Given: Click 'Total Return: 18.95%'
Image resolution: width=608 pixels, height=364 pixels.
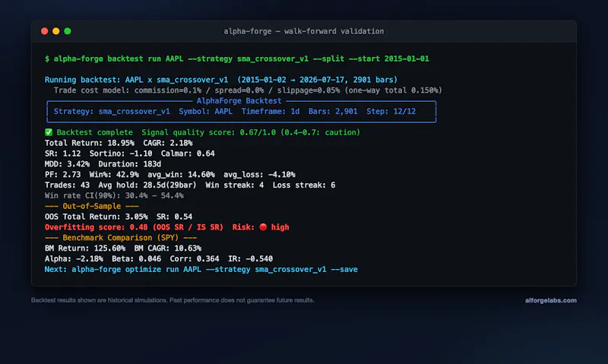Looking at the screenshot, I should tap(90, 143).
